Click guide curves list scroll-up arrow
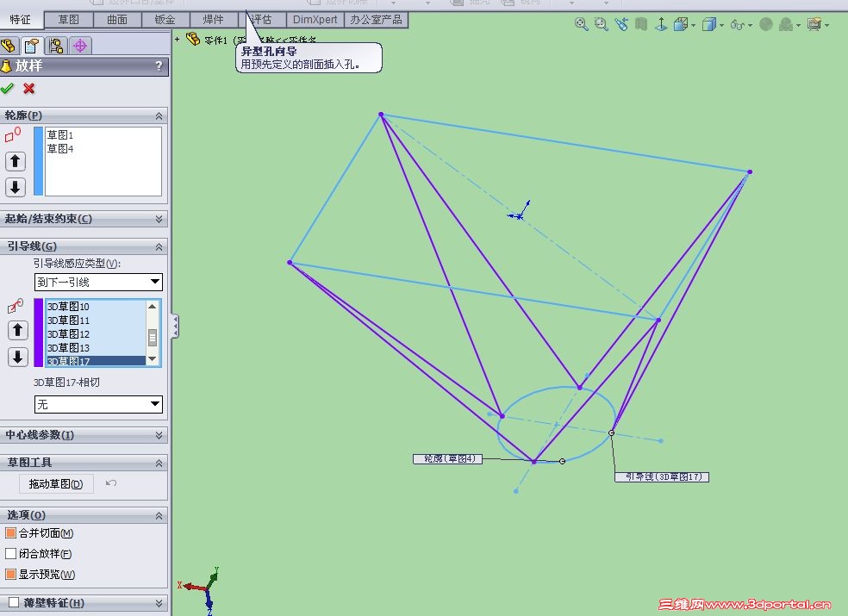The height and width of the screenshot is (616, 848). point(153,307)
